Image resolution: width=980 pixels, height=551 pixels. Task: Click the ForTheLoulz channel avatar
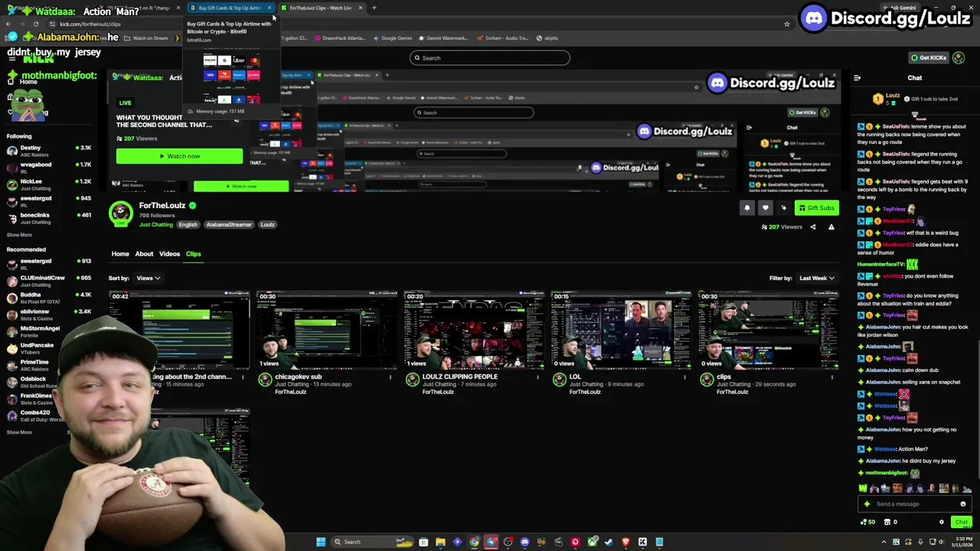[x=120, y=214]
